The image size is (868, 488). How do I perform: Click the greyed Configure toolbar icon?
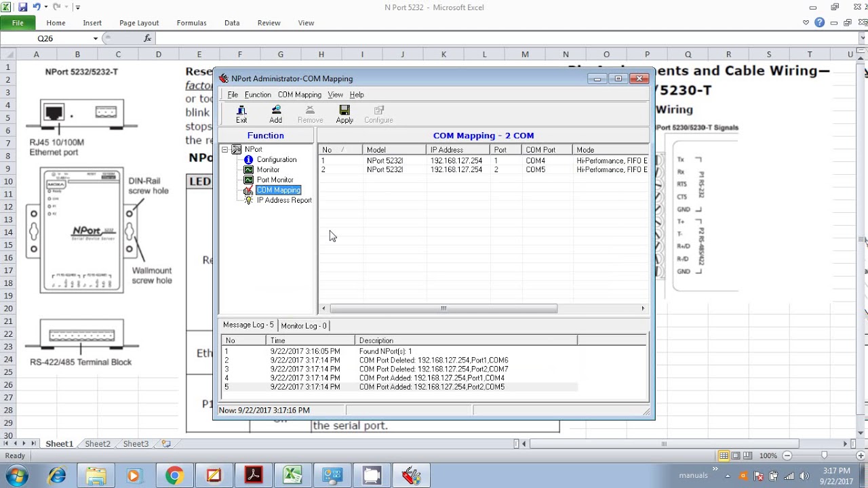(x=378, y=114)
